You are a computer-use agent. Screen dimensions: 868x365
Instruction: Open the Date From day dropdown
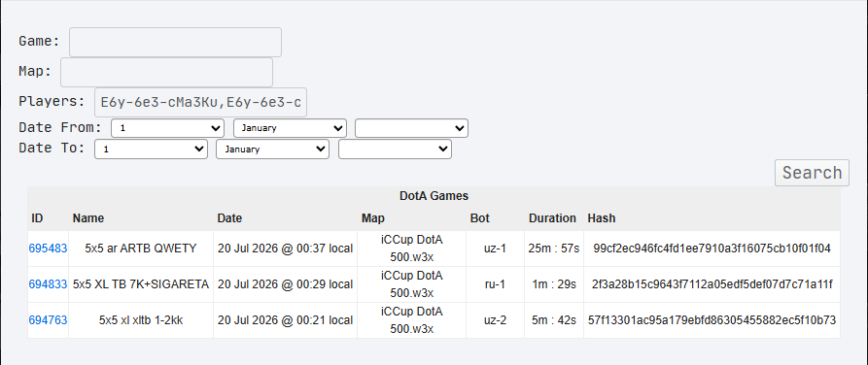[x=168, y=128]
